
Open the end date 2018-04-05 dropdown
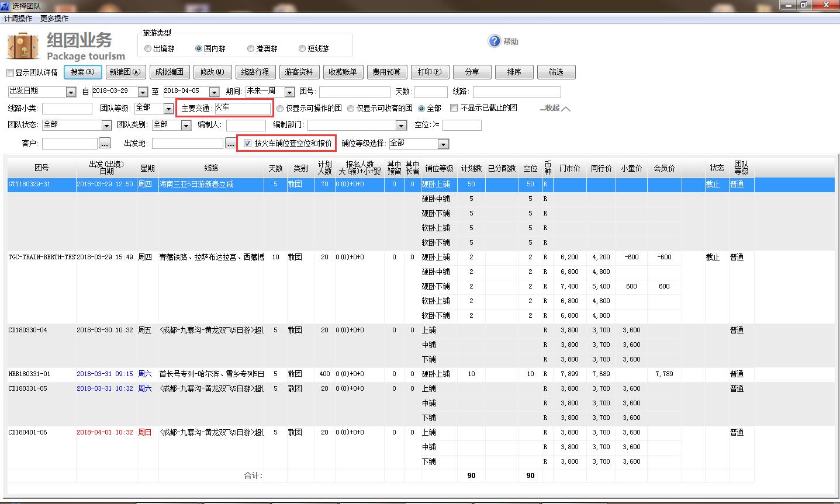pos(214,92)
